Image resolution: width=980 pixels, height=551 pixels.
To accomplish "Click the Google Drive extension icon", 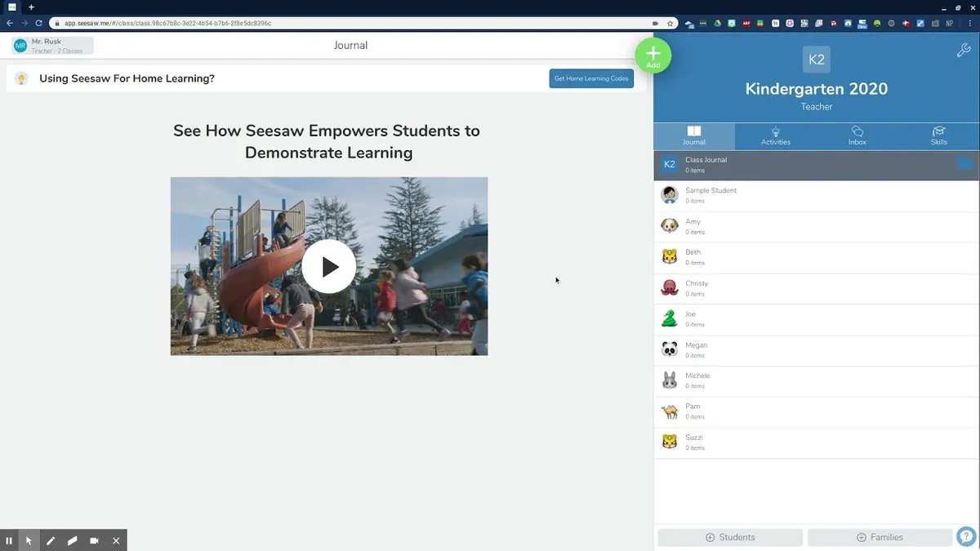I will click(x=717, y=24).
